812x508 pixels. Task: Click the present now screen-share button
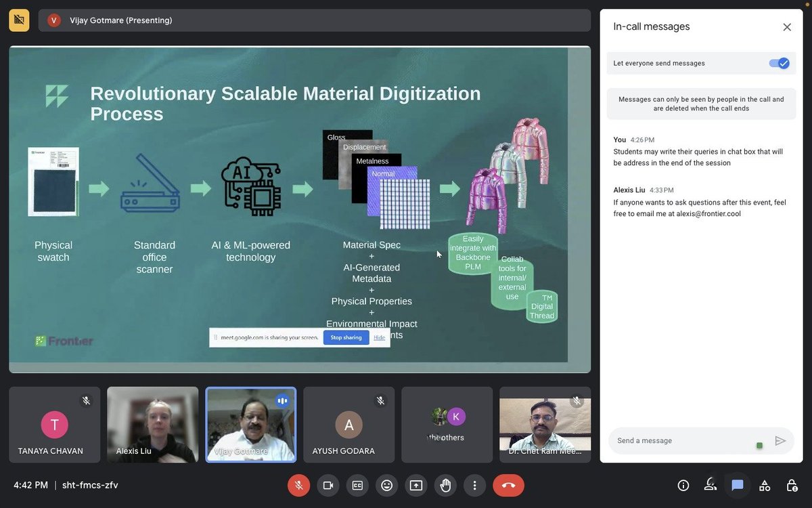coord(416,485)
